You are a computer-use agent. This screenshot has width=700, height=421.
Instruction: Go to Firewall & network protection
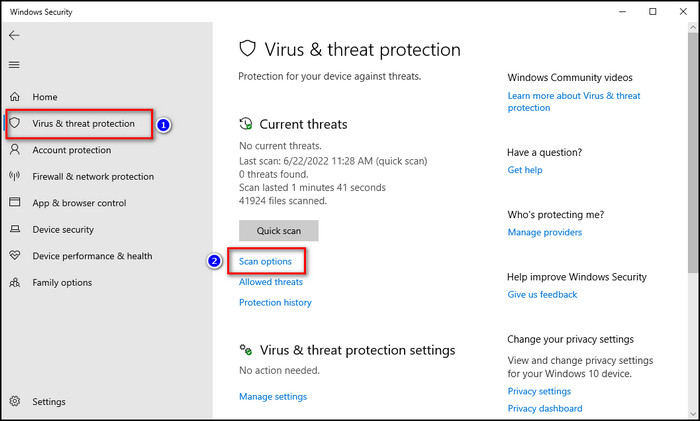point(93,176)
